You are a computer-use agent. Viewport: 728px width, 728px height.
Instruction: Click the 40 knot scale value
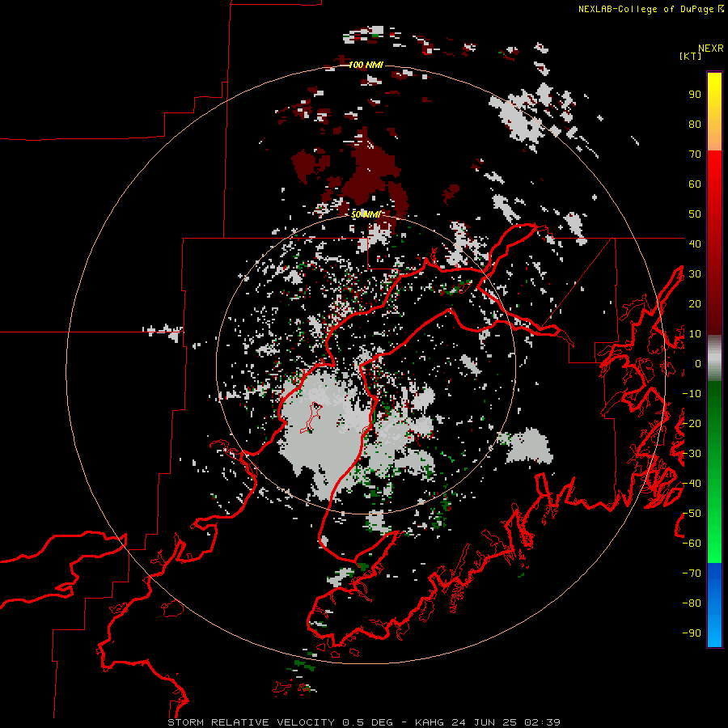click(x=695, y=243)
